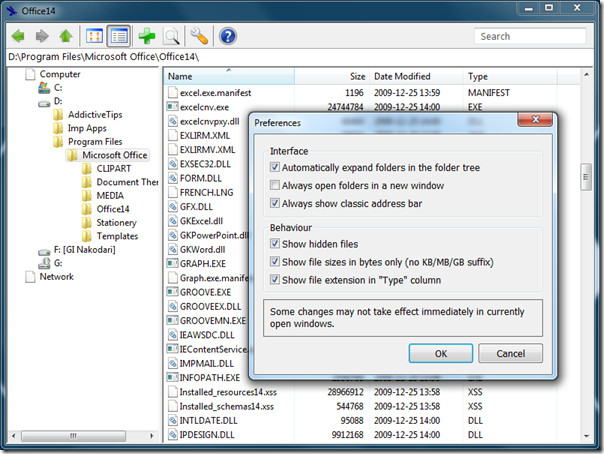Select GROOVE.EXE in the file list
The width and height of the screenshot is (604, 454).
(205, 292)
